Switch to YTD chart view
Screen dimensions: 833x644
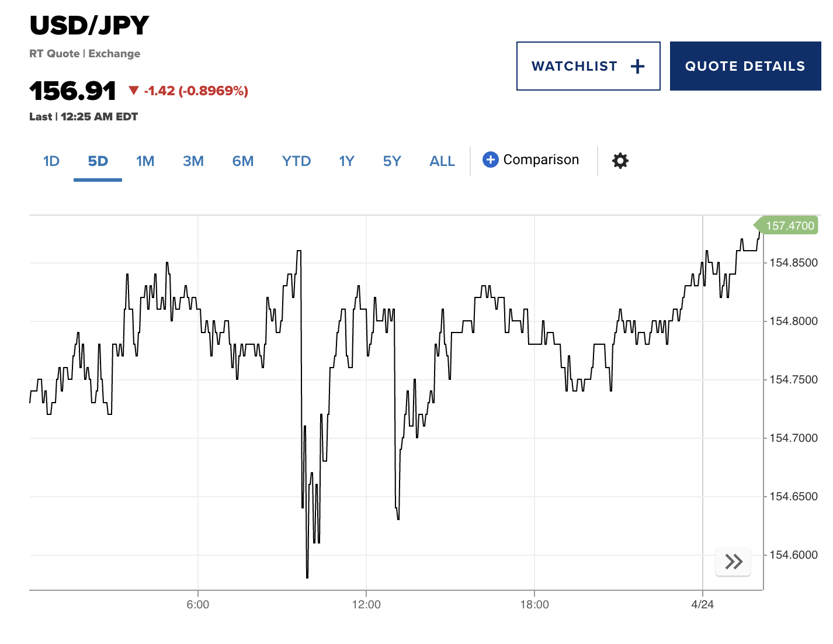296,161
